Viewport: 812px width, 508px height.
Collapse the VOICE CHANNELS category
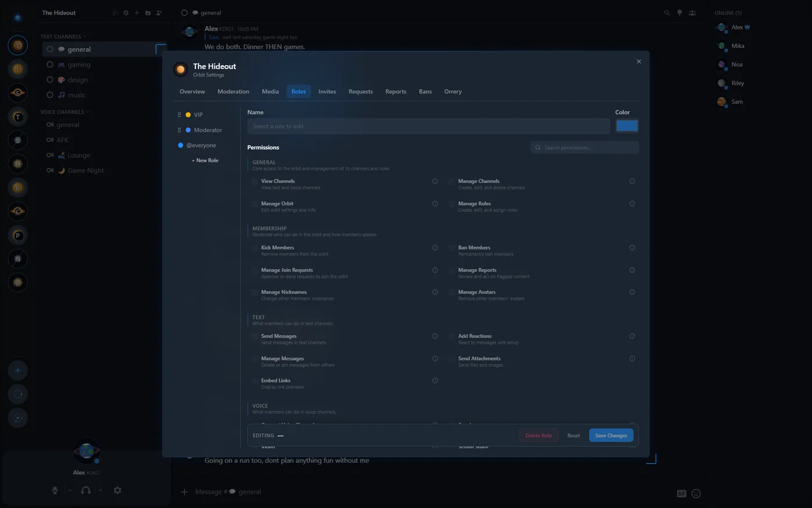[x=64, y=112]
